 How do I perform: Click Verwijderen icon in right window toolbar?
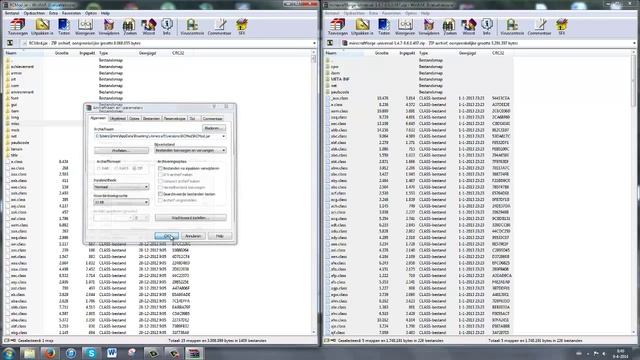point(429,27)
